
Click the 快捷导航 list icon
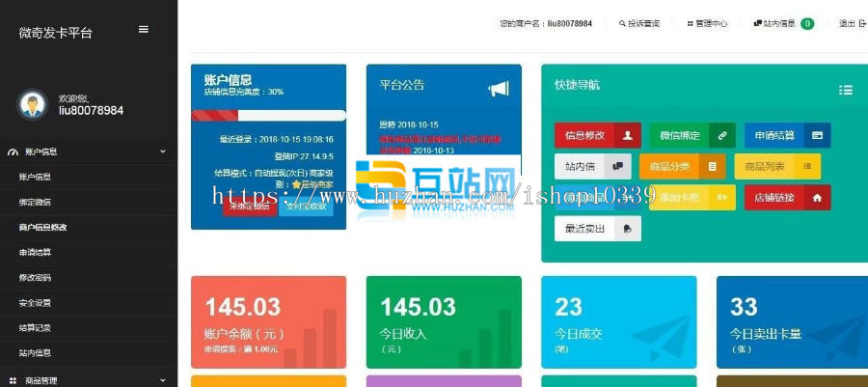point(845,91)
